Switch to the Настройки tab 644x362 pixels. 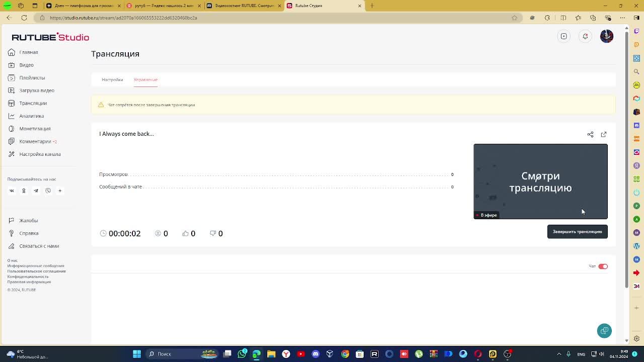pos(112,79)
